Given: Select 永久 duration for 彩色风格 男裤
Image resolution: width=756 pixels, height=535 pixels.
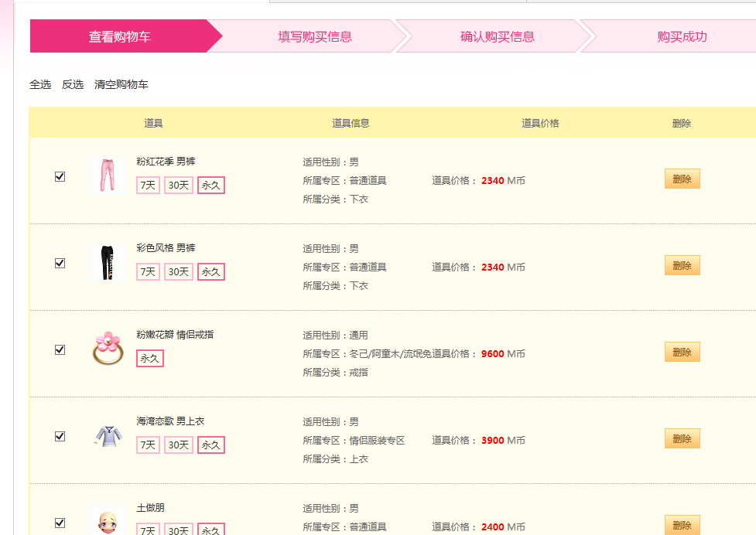Looking at the screenshot, I should 211,272.
